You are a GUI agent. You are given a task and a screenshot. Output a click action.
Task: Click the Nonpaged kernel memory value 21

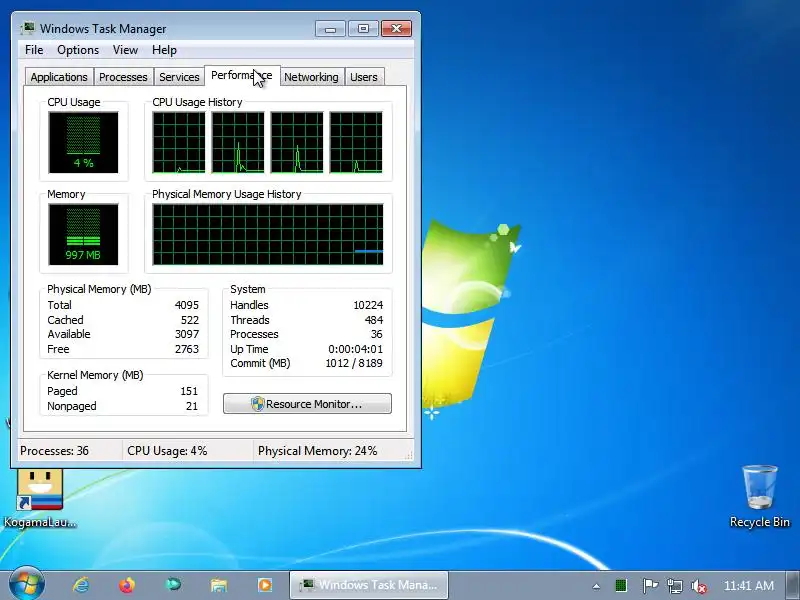192,406
